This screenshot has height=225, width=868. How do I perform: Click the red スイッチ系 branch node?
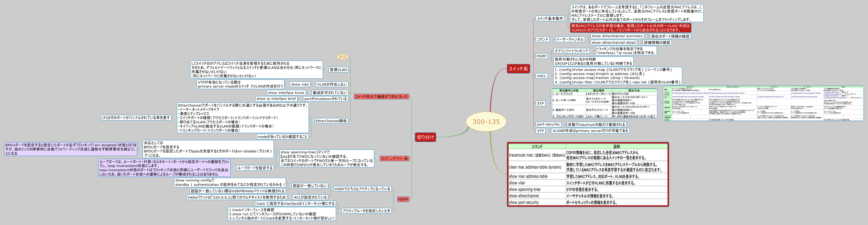[x=518, y=69]
